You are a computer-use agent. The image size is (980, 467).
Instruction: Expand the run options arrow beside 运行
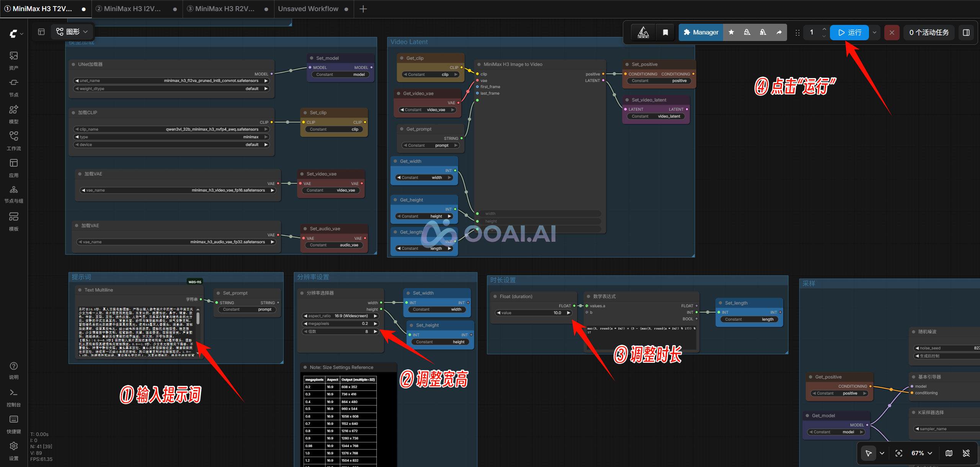[x=874, y=33]
